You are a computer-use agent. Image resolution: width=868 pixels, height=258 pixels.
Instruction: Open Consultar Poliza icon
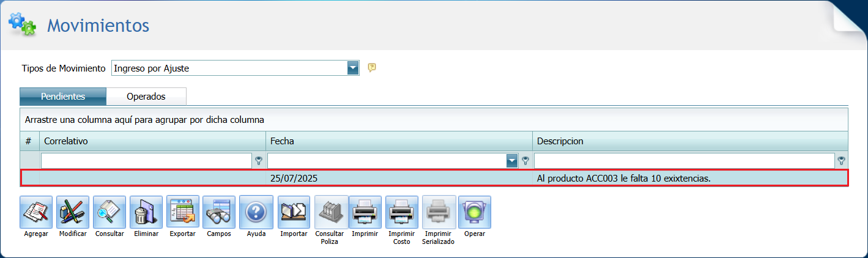tap(331, 212)
